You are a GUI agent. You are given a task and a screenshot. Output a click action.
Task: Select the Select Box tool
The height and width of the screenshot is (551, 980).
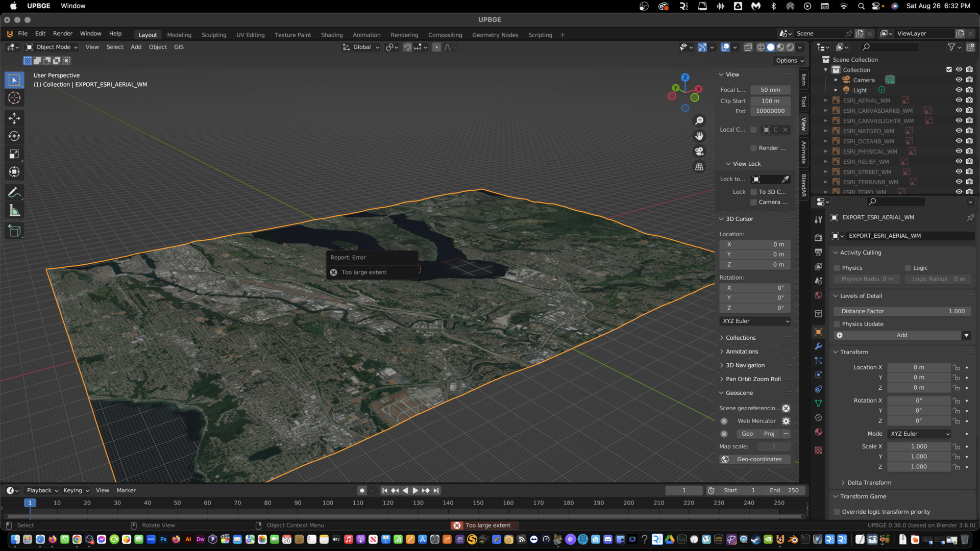(14, 80)
